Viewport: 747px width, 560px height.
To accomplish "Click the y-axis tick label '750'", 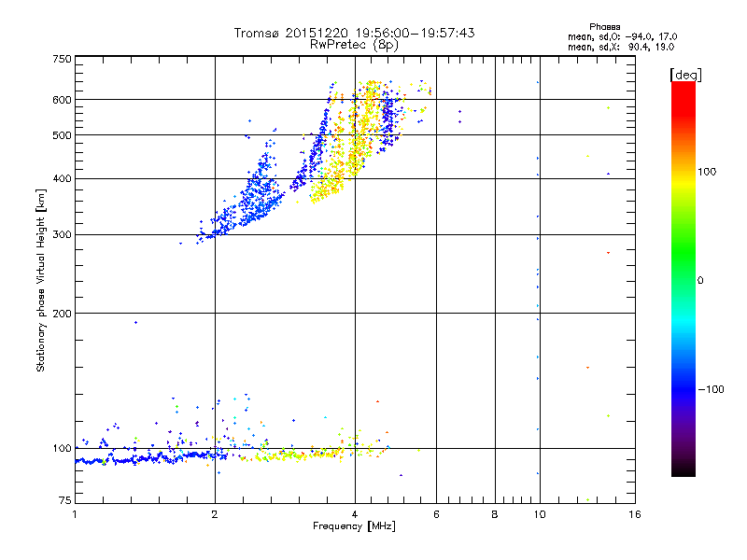I will pos(62,59).
